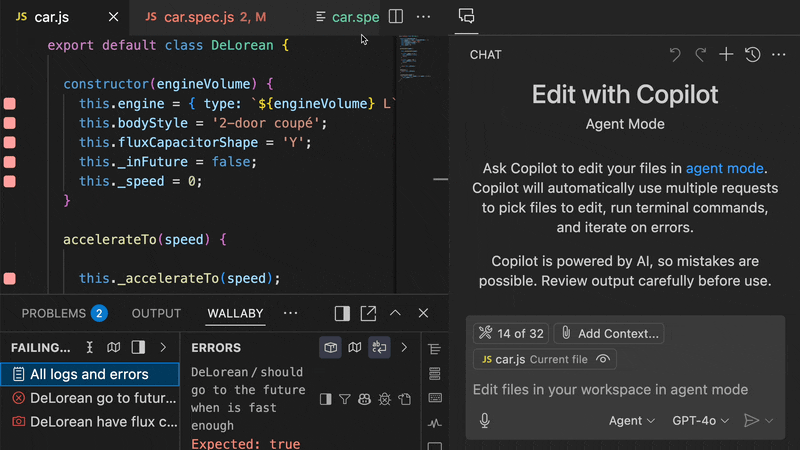Select All logs and errors
The image size is (800, 450).
[x=90, y=374]
